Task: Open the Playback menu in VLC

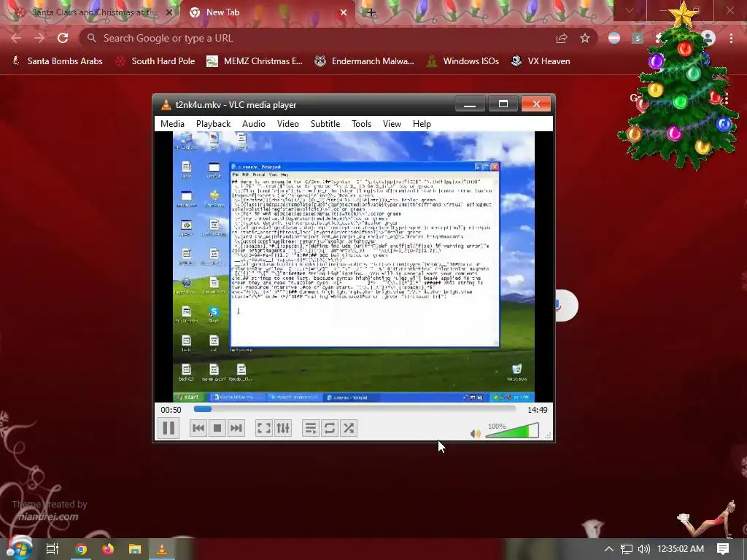Action: 214,124
